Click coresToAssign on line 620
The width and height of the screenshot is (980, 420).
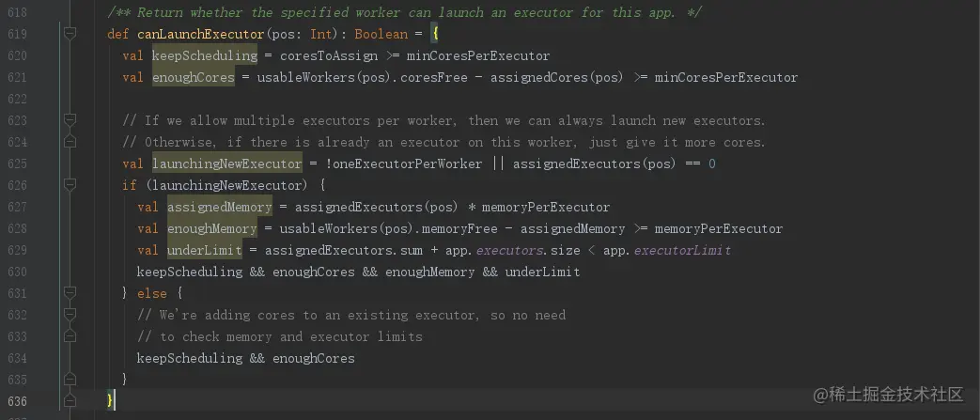(x=329, y=55)
